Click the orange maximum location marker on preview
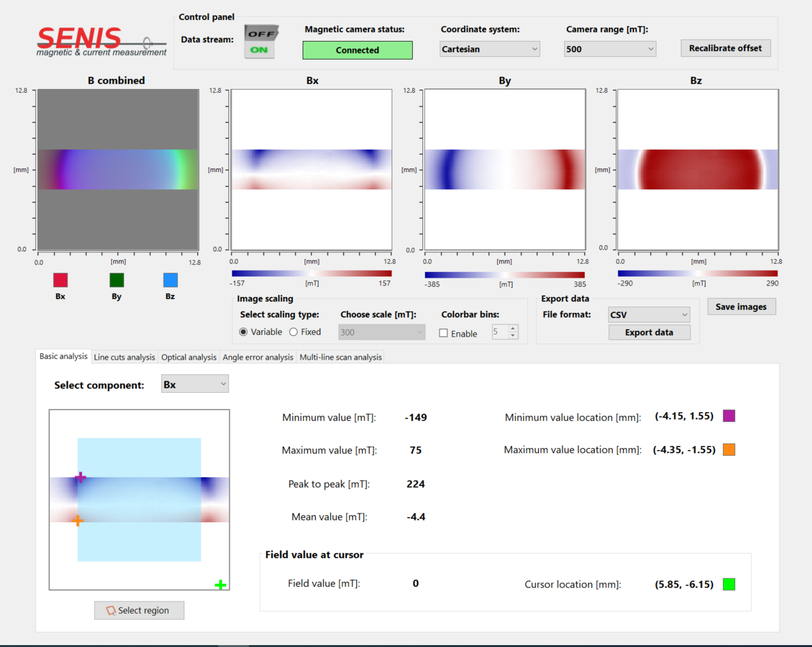812x647 pixels. [x=77, y=520]
